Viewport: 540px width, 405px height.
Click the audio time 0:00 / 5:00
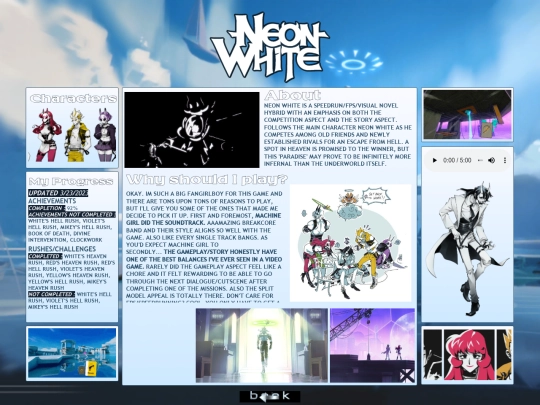(457, 160)
